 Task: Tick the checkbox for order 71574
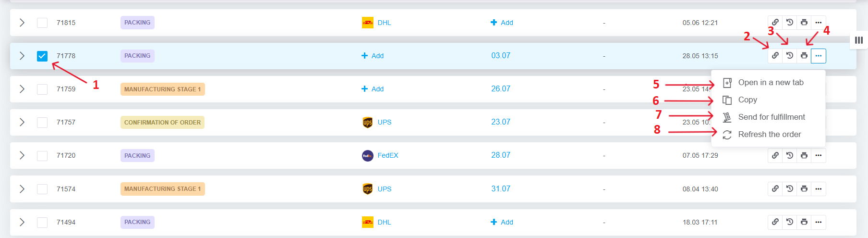pyautogui.click(x=42, y=189)
